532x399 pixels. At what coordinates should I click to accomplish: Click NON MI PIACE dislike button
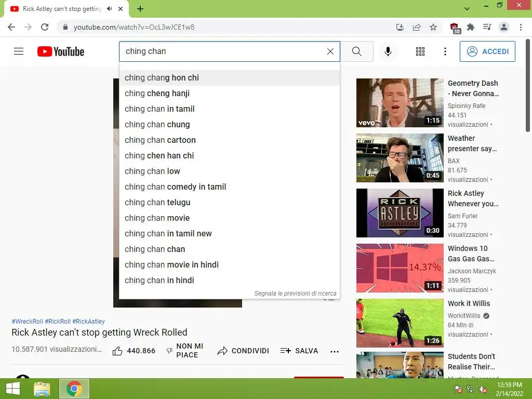(185, 351)
